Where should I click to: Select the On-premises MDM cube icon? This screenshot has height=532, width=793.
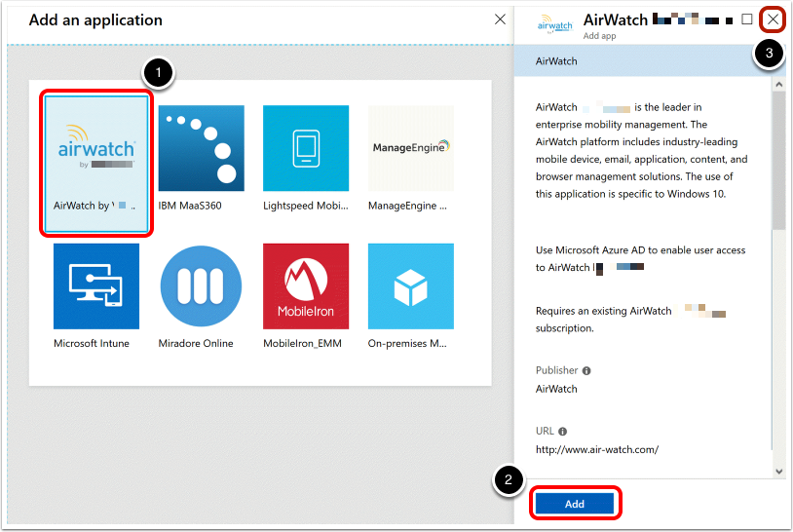click(x=410, y=286)
